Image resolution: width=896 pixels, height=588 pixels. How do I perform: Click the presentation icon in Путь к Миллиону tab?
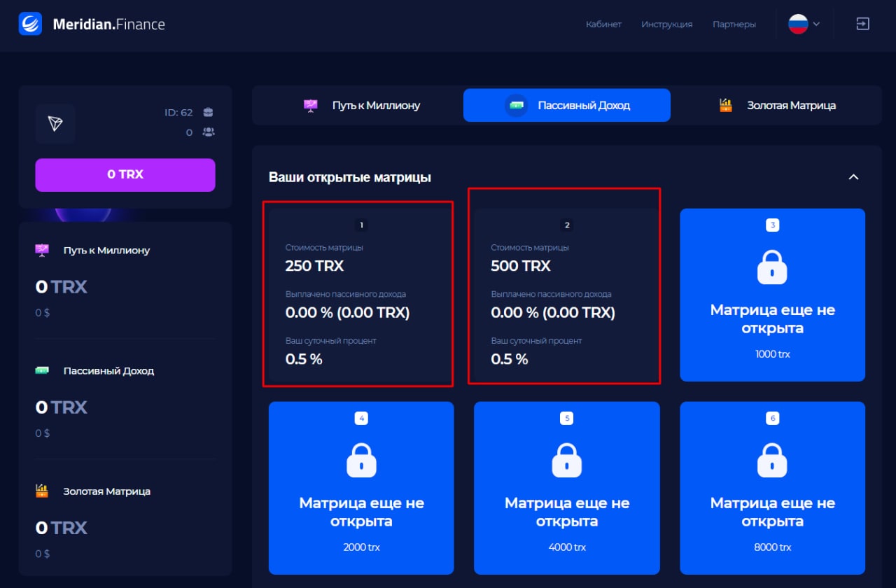pos(311,106)
